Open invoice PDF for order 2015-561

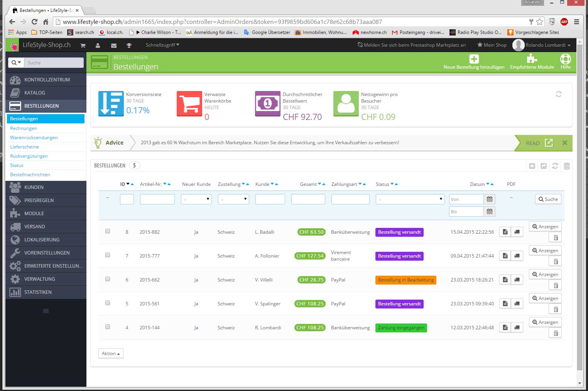tap(505, 303)
